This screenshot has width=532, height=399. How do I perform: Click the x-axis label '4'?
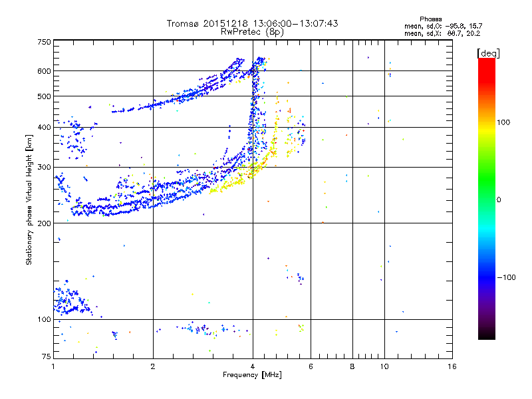[x=253, y=366]
